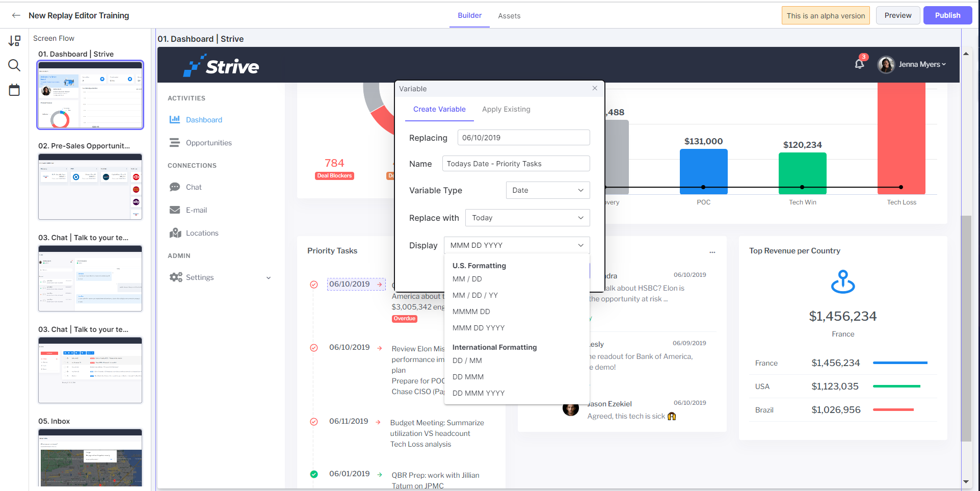Click the Opportunities list icon
Viewport: 980px width, 491px height.
click(175, 143)
